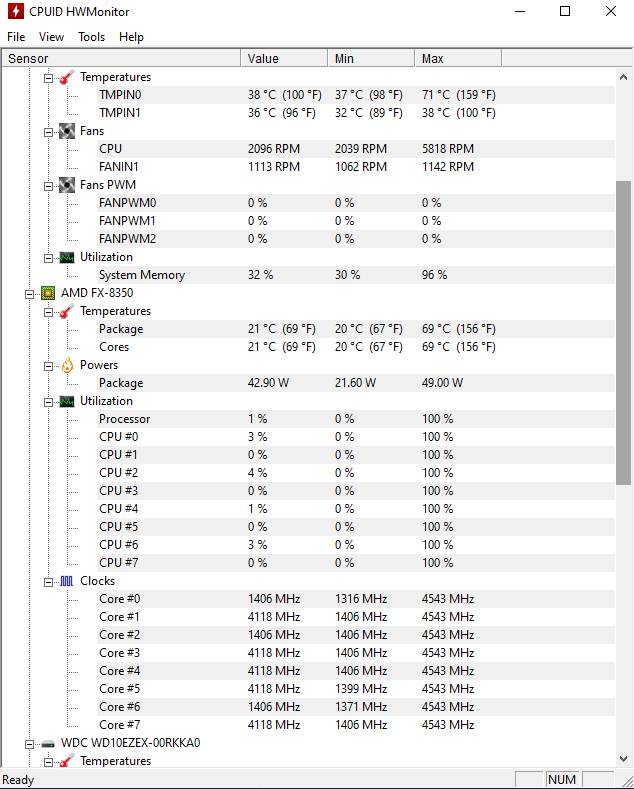This screenshot has height=789, width=634.
Task: Click the Clocks waveform icon
Action: (x=67, y=581)
